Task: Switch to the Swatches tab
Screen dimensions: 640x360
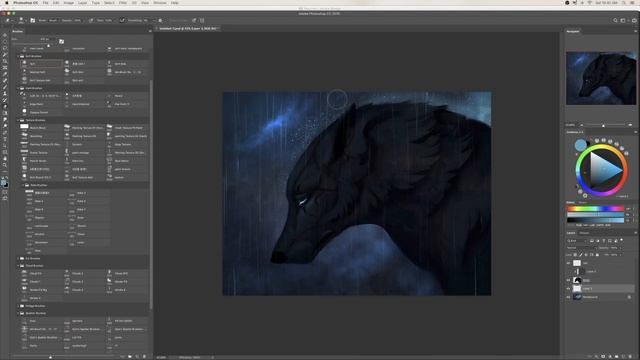Action: 583,202
